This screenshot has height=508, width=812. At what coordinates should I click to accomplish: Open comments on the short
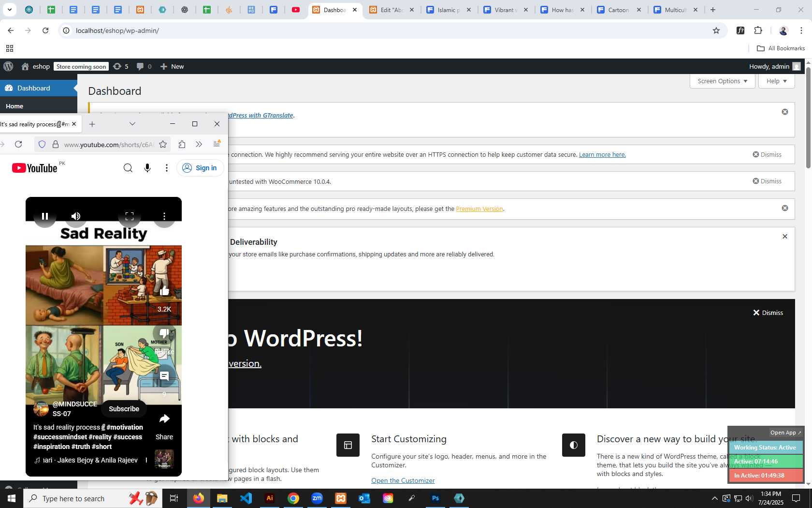click(164, 376)
